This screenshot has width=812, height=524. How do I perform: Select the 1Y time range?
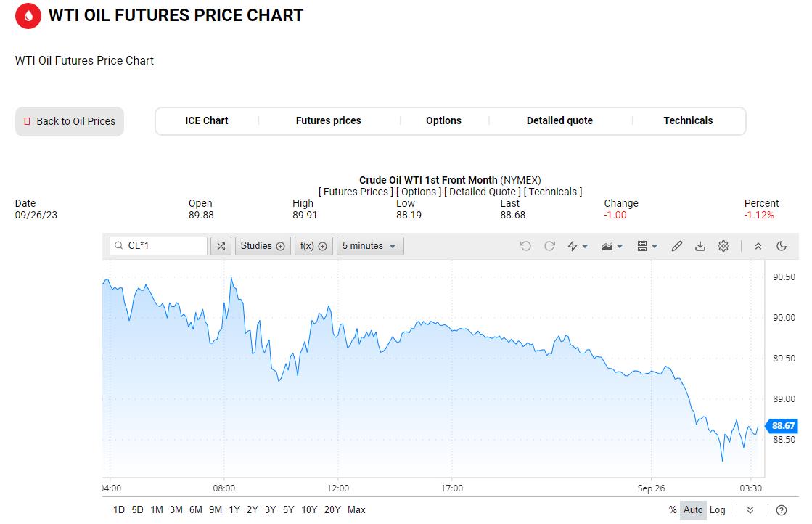tap(234, 510)
